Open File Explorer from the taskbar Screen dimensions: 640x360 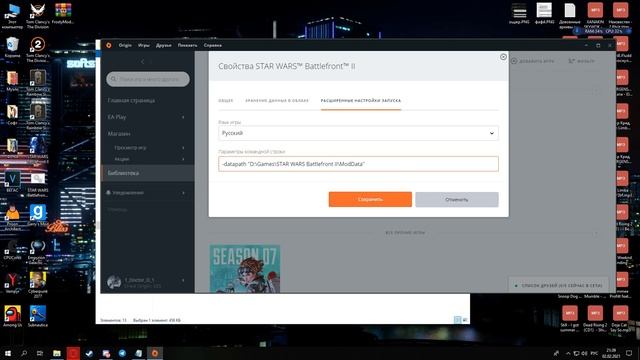pos(57,353)
